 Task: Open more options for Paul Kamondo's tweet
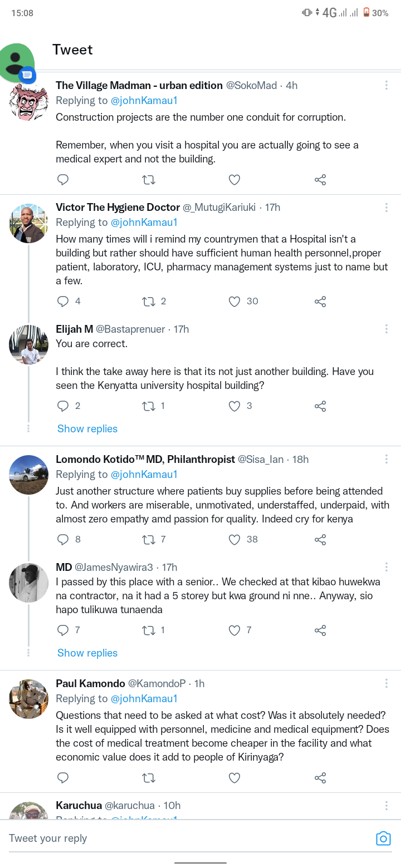click(387, 683)
